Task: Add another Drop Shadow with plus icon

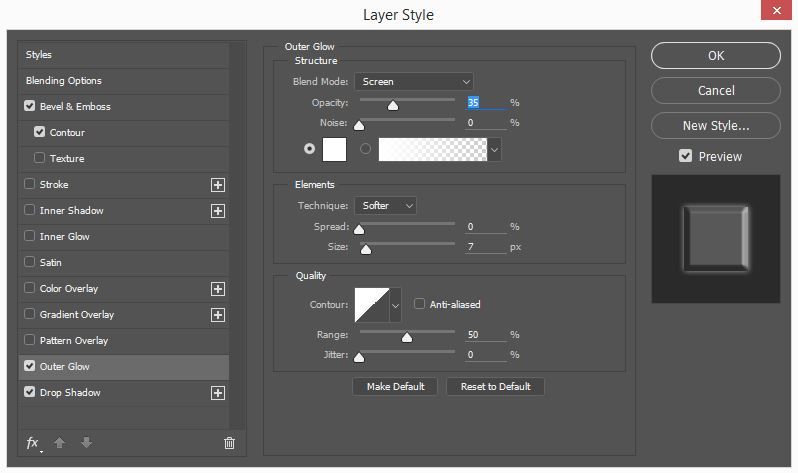Action: click(x=218, y=393)
